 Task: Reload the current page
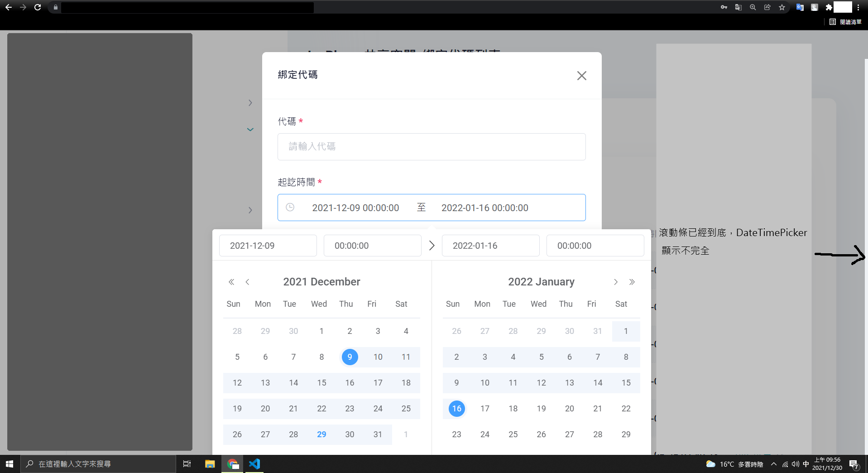click(38, 7)
